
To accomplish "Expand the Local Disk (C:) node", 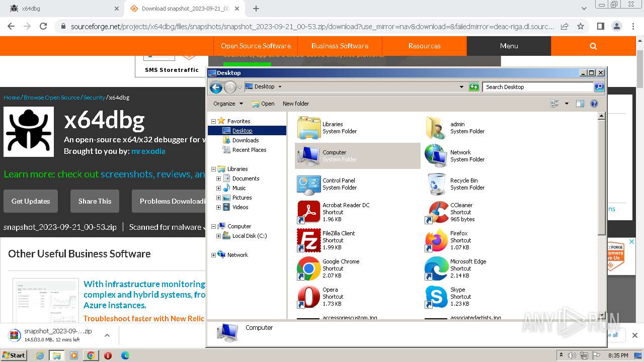I will pos(218,236).
